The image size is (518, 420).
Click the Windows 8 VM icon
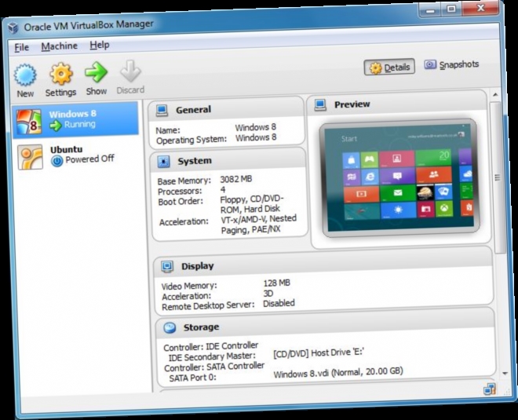click(29, 122)
